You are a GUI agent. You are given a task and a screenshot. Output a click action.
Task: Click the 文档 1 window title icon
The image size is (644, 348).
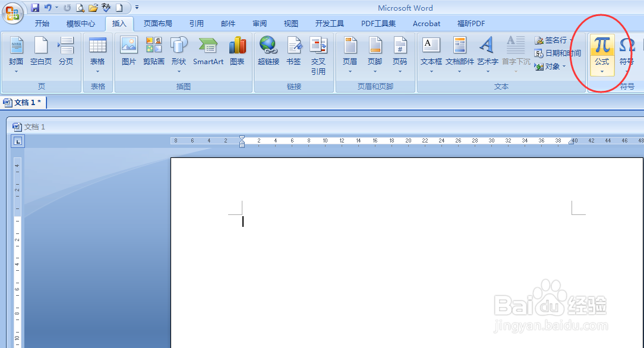pos(17,126)
